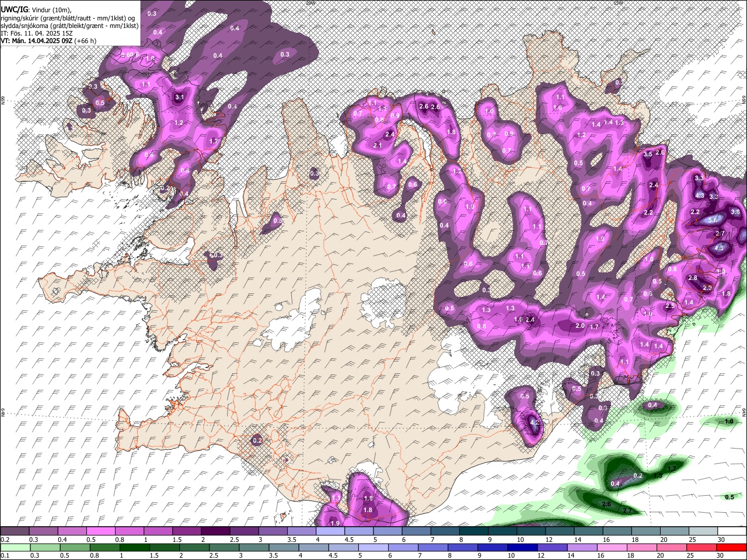Click the 0.2 label in the top legend row

(x=4, y=539)
